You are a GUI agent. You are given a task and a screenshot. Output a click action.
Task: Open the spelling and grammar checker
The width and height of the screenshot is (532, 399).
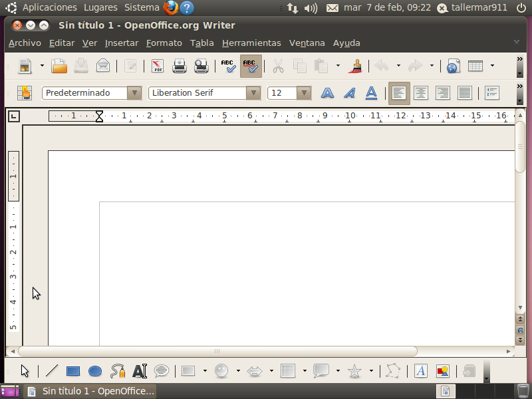click(x=227, y=66)
